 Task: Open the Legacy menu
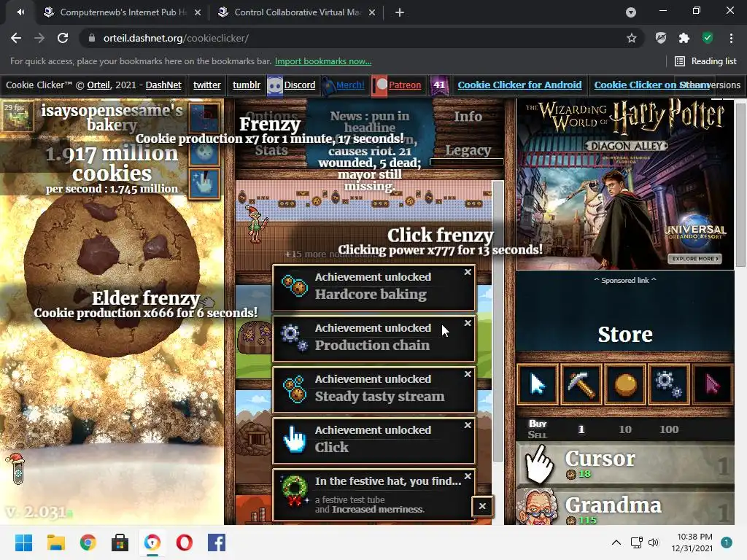coord(468,150)
